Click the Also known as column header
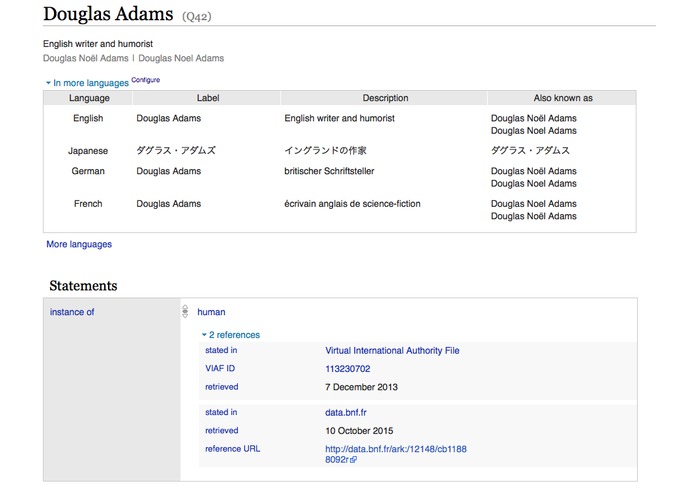 click(x=563, y=98)
